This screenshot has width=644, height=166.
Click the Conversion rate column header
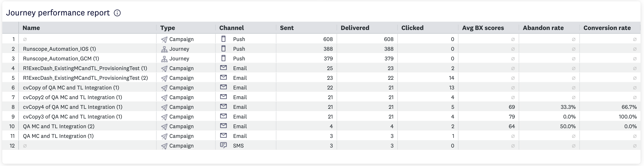tap(607, 28)
